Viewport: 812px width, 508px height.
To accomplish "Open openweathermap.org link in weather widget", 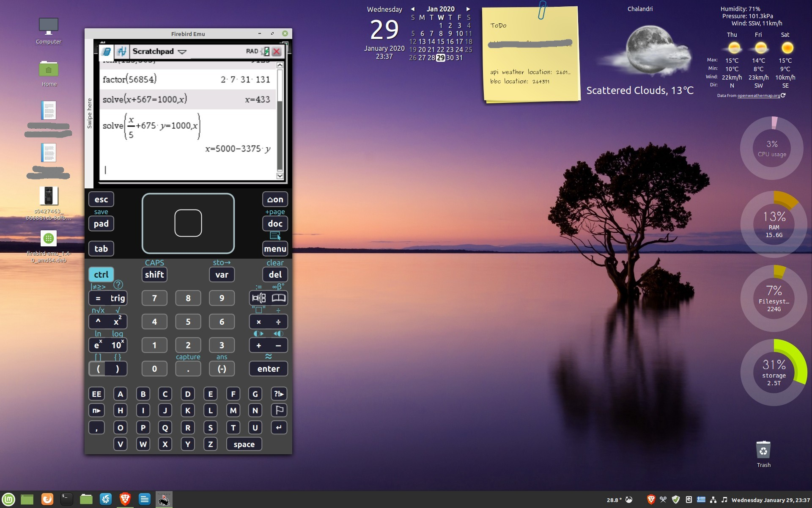I will [x=758, y=96].
